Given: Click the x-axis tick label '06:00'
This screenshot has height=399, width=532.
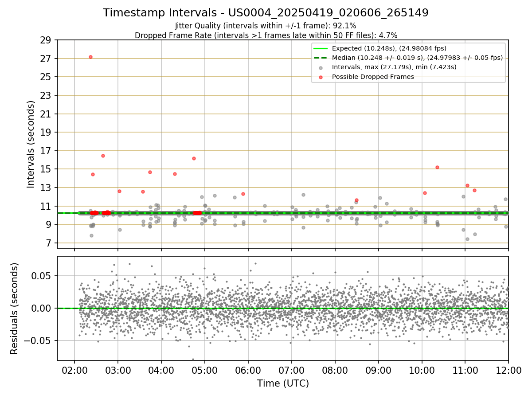Looking at the screenshot, I should point(248,370).
